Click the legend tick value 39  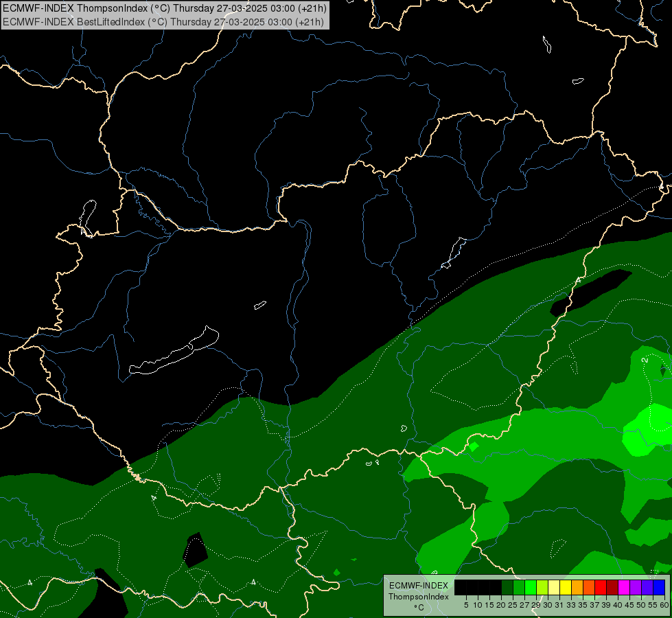click(x=606, y=605)
